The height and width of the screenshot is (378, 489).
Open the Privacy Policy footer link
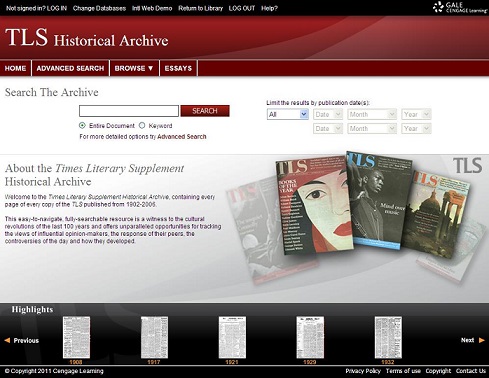coord(363,371)
